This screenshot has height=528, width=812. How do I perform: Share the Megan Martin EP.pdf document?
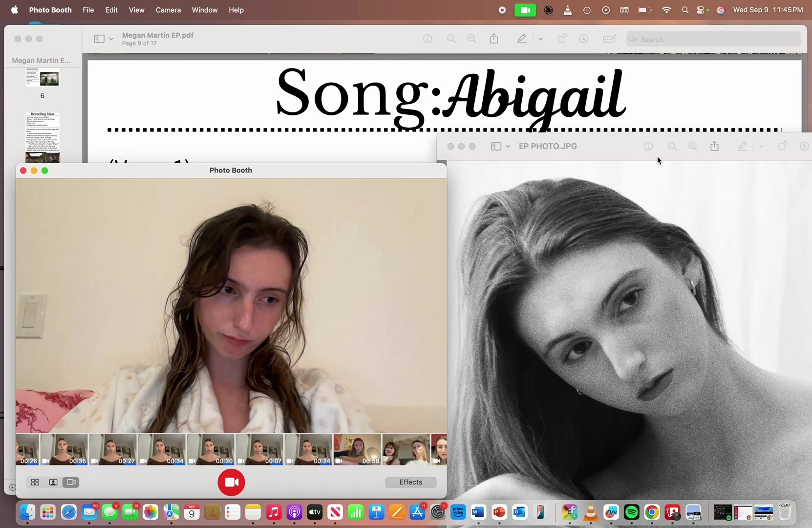pos(494,39)
